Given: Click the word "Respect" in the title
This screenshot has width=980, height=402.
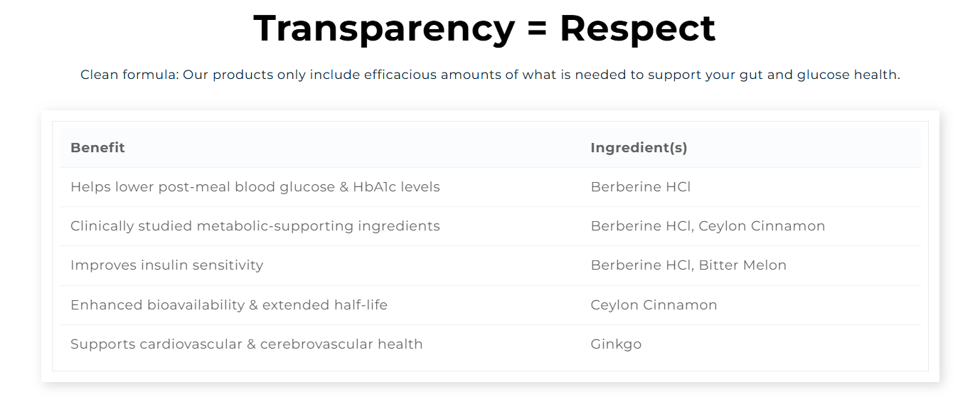Looking at the screenshot, I should [x=637, y=28].
